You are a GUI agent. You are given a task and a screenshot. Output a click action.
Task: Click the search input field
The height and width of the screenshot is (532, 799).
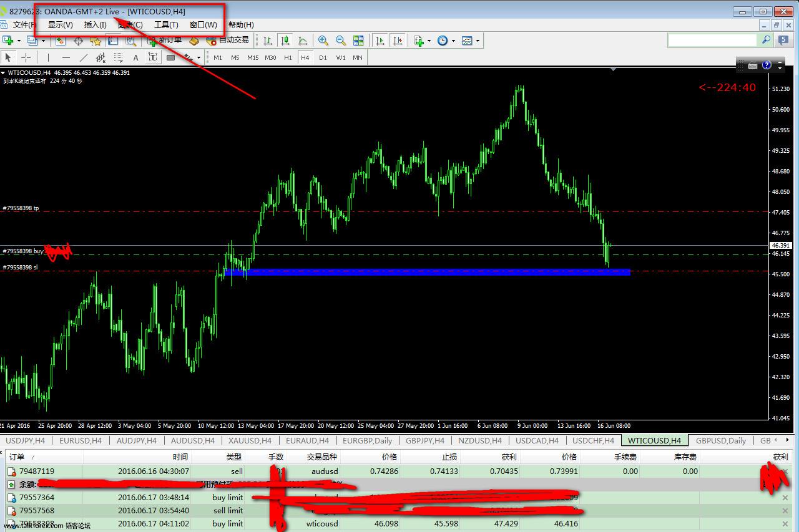[x=712, y=40]
